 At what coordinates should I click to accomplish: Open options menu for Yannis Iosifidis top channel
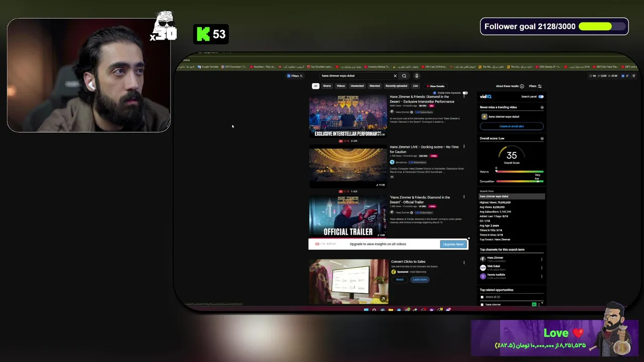(542, 277)
